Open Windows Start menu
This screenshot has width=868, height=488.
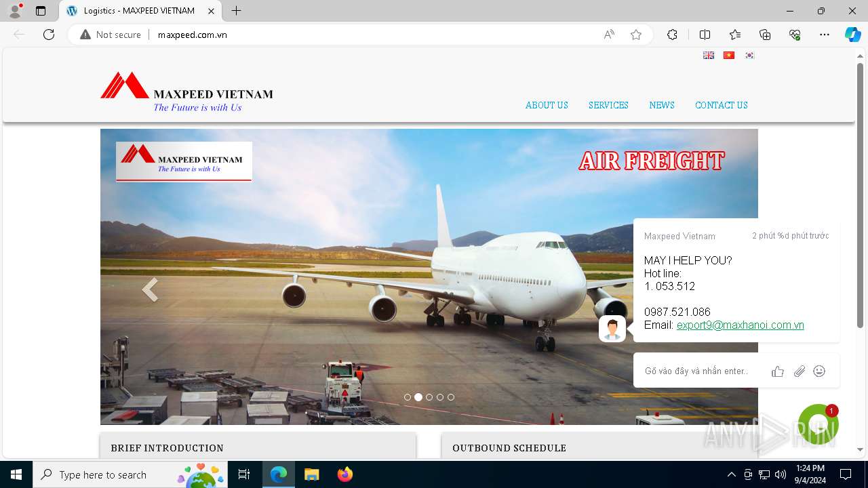[16, 474]
